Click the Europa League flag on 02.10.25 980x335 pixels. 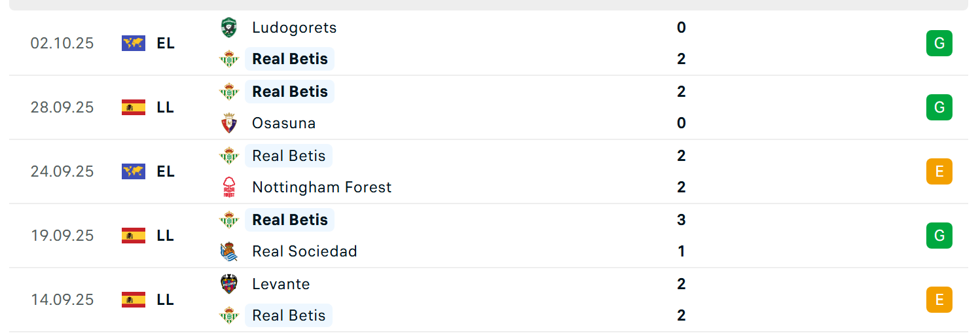point(134,43)
